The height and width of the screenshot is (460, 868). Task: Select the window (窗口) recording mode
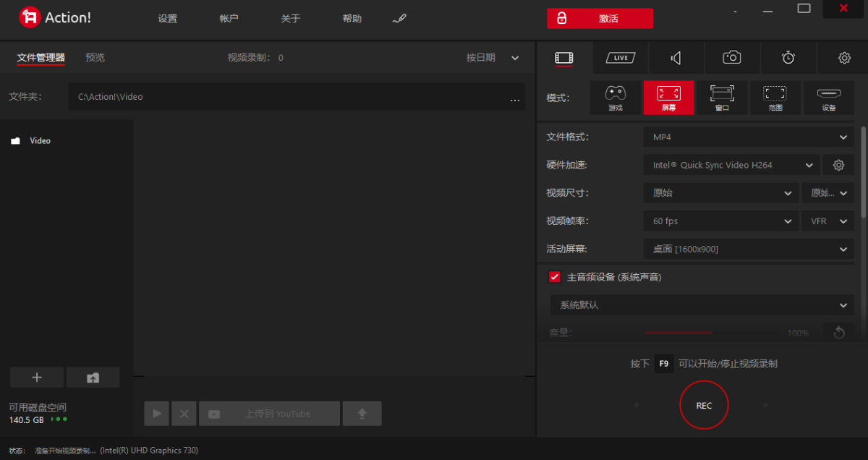point(722,98)
